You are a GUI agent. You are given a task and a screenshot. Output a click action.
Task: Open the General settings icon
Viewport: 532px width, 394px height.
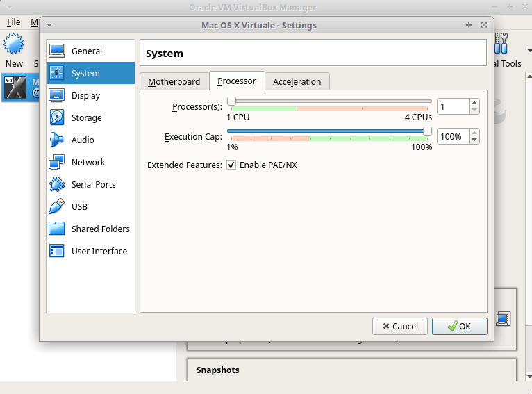[x=57, y=51]
